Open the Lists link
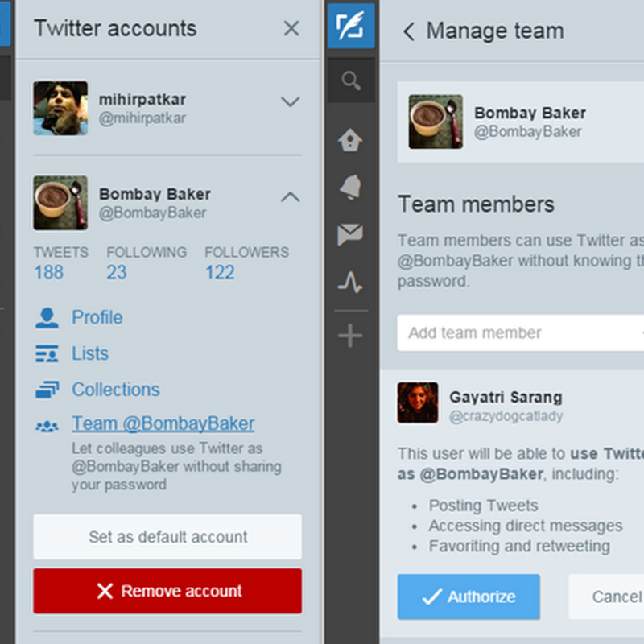Screen dimensions: 644x644 90,353
